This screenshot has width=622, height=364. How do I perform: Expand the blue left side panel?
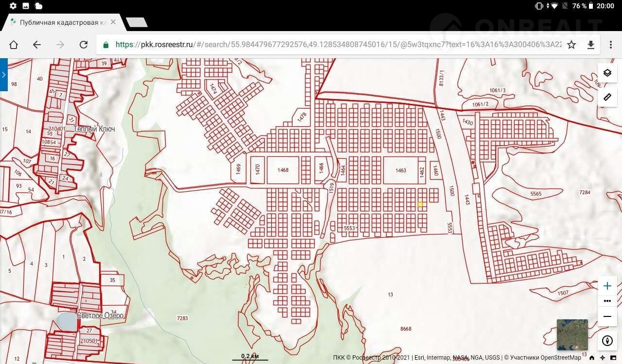tap(4, 75)
